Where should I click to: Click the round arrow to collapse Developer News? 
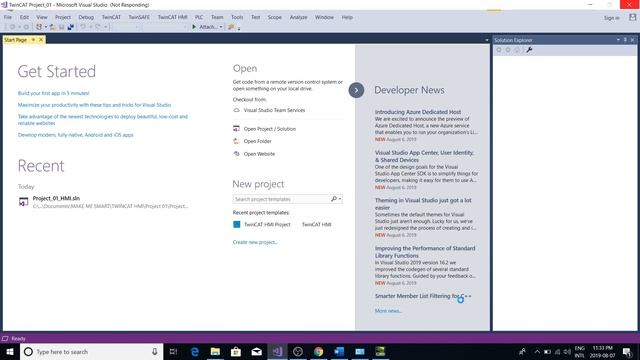[356, 90]
